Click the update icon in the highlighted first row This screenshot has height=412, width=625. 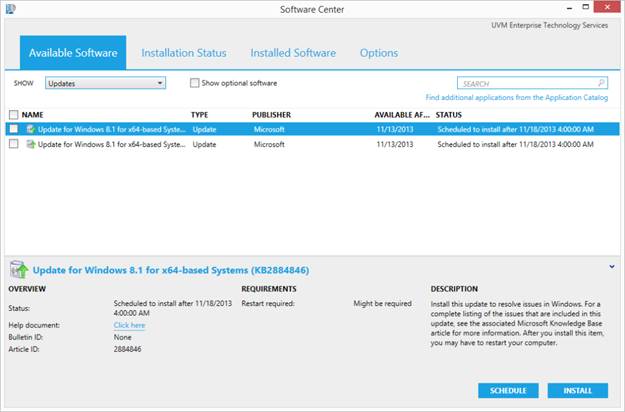[30, 129]
